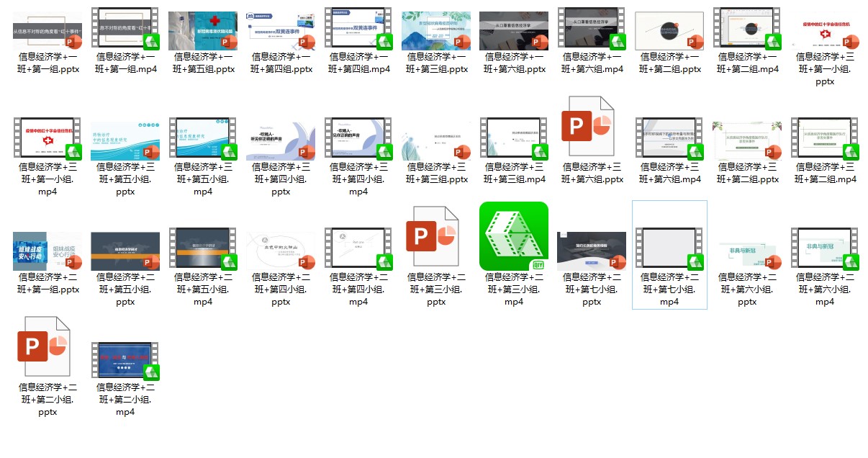Select the 一班+第一组.pptx file

(48, 31)
